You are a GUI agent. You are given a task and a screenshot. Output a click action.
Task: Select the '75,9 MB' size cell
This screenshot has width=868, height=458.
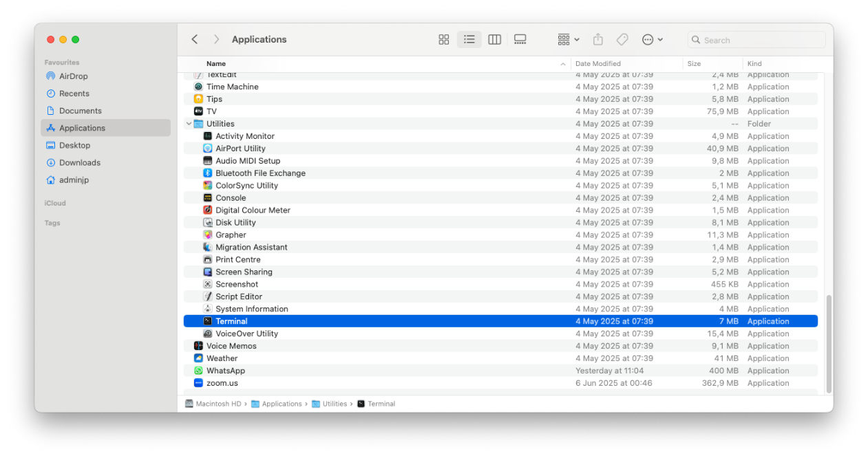723,111
